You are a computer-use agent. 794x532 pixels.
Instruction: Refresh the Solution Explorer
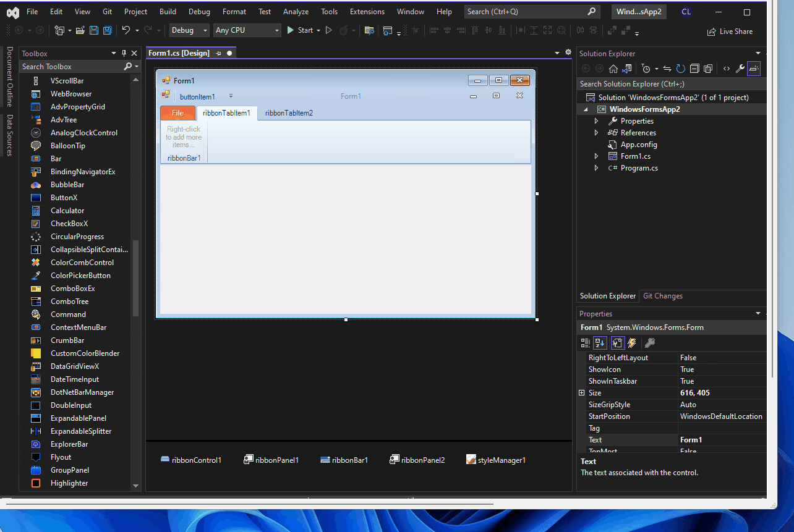680,68
